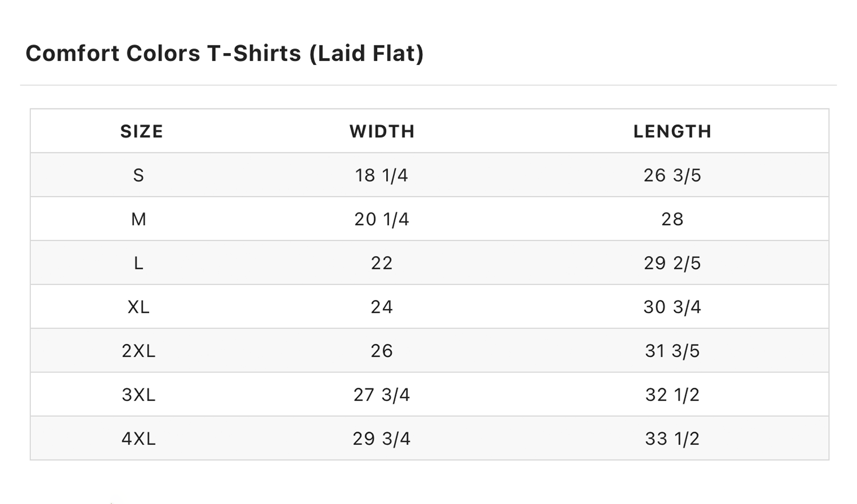Select the XL size row label
Image resolution: width=857 pixels, height=504 pixels.
click(x=139, y=307)
